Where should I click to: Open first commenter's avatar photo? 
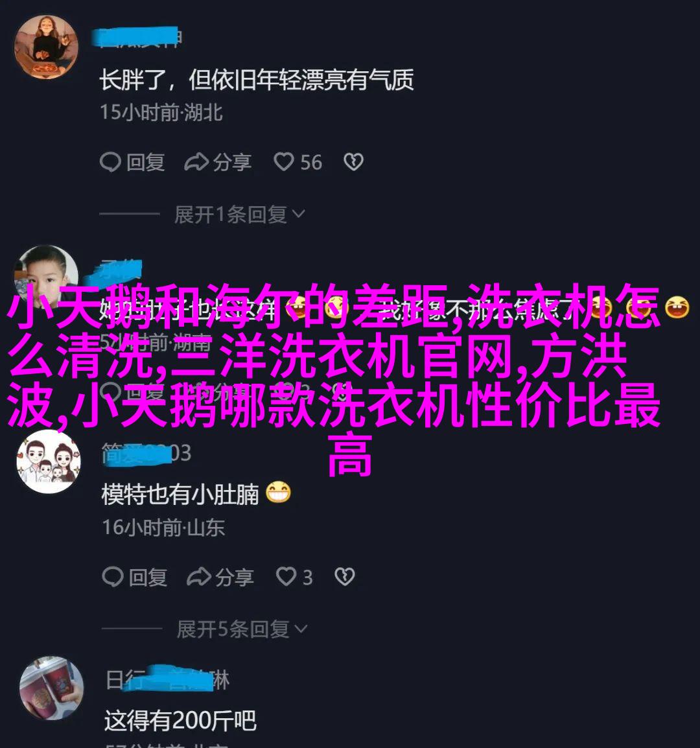[x=46, y=47]
